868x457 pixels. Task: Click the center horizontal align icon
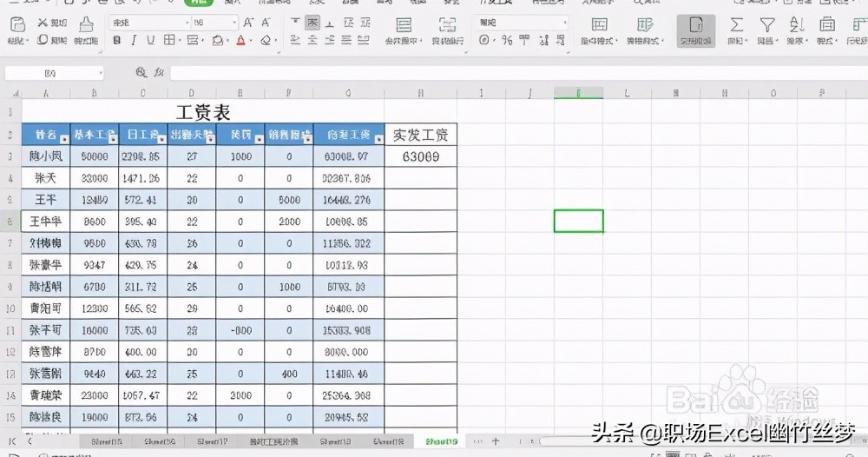[312, 40]
